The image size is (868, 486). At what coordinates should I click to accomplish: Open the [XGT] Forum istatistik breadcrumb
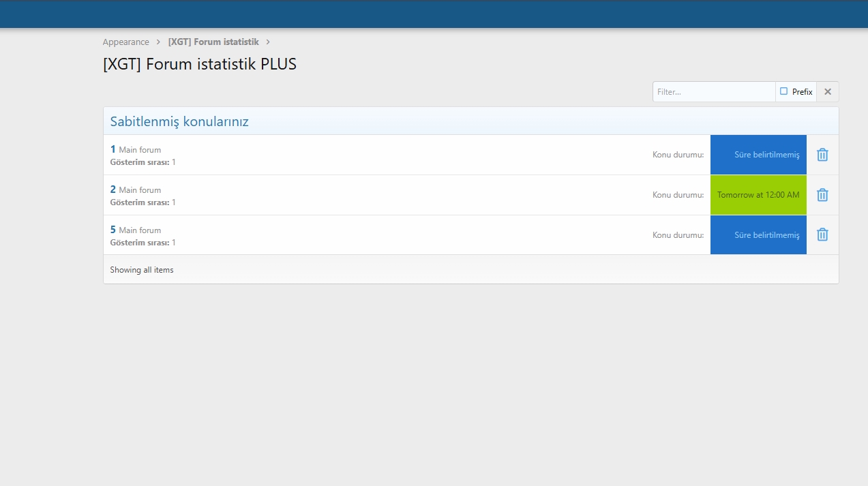click(213, 42)
